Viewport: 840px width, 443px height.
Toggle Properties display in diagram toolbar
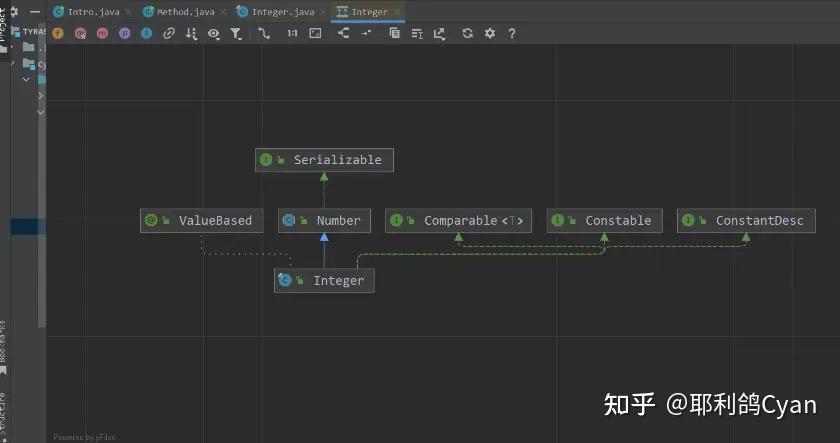click(x=124, y=33)
